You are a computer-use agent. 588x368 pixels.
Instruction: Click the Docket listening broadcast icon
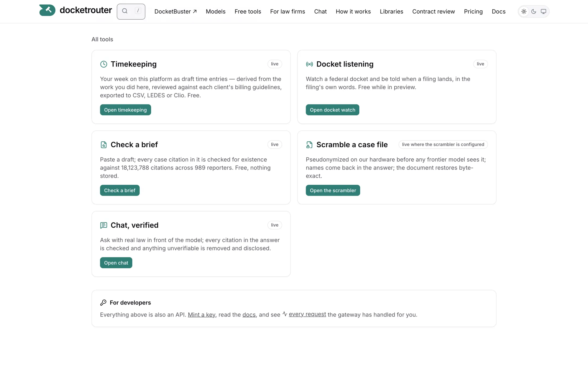pos(310,64)
